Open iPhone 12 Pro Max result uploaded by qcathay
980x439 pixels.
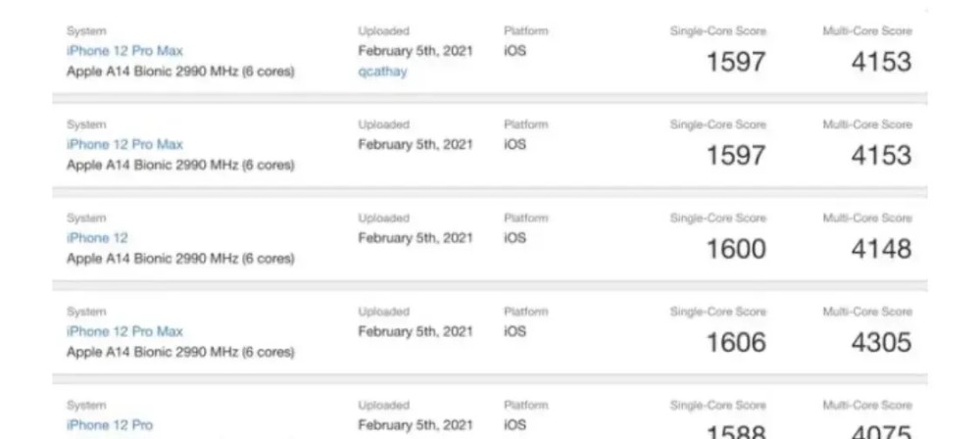125,51
